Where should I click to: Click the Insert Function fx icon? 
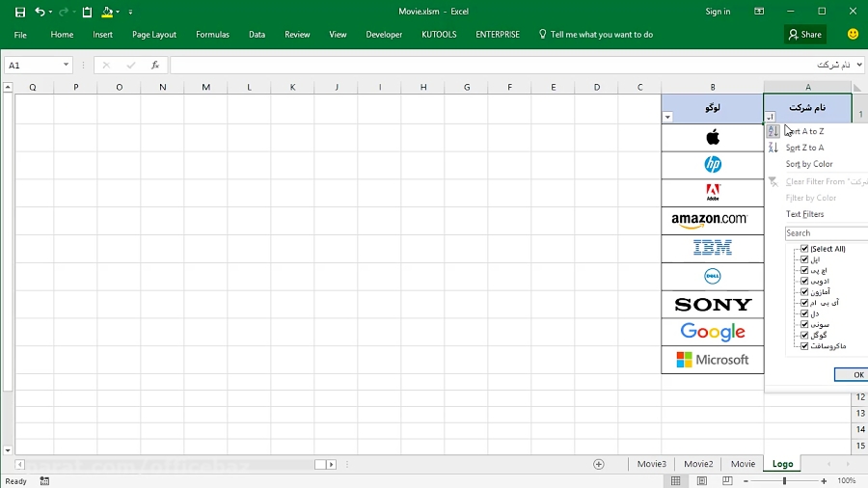click(x=155, y=66)
